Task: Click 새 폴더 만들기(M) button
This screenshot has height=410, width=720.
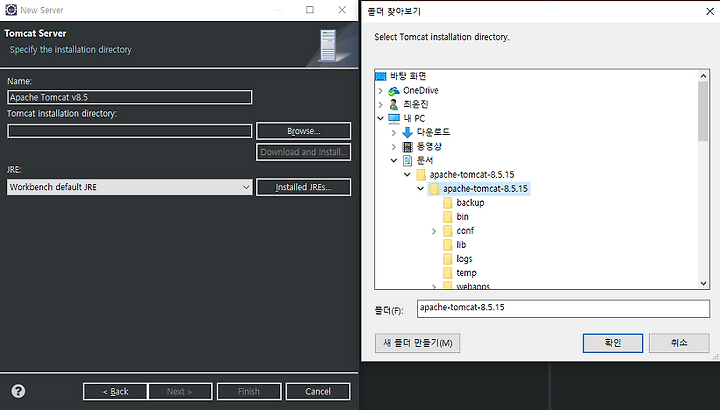Action: 417,343
